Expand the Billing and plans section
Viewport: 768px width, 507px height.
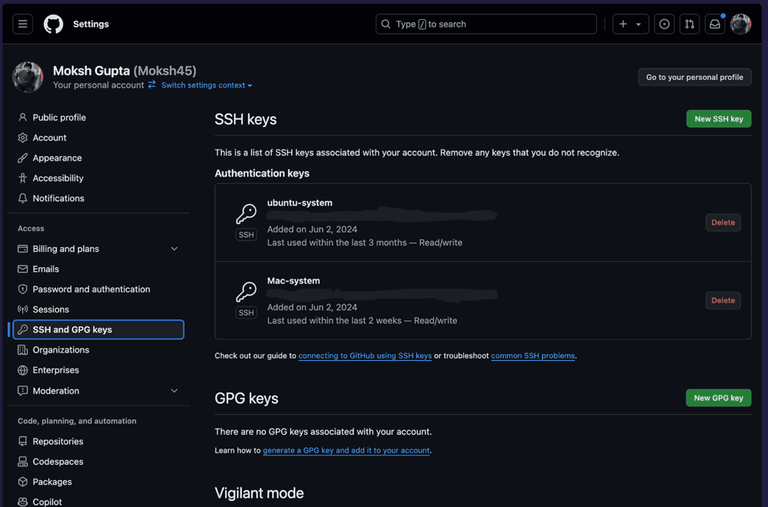pos(174,249)
